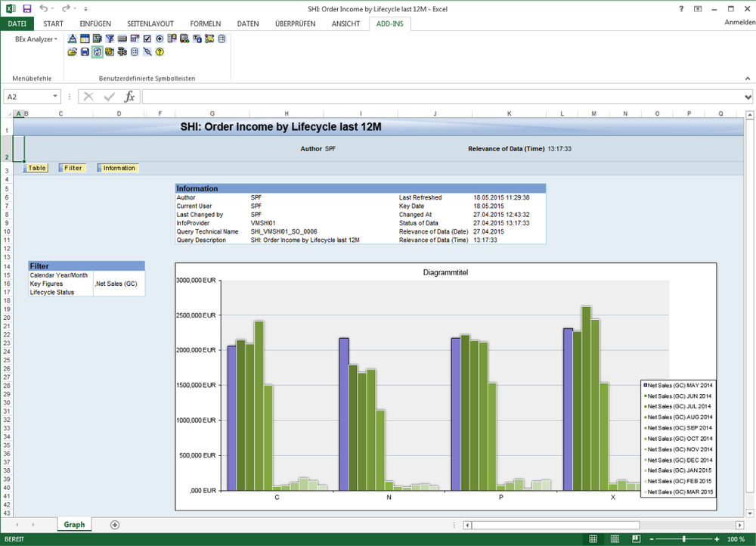This screenshot has height=546, width=756.
Task: Add a new sheet with plus icon
Action: click(115, 525)
